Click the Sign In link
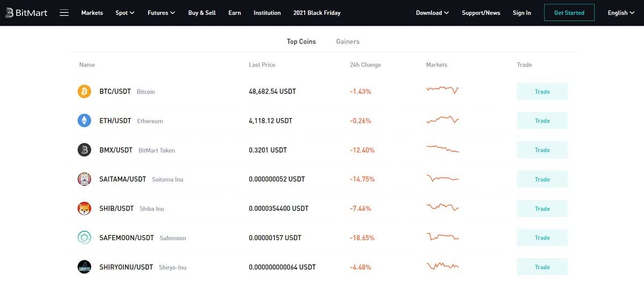644x281 pixels. pyautogui.click(x=522, y=13)
